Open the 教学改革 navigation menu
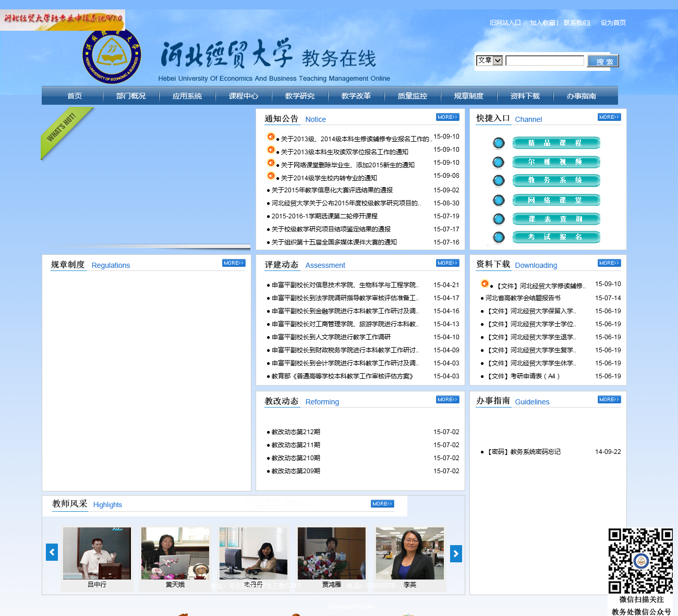 [x=356, y=96]
